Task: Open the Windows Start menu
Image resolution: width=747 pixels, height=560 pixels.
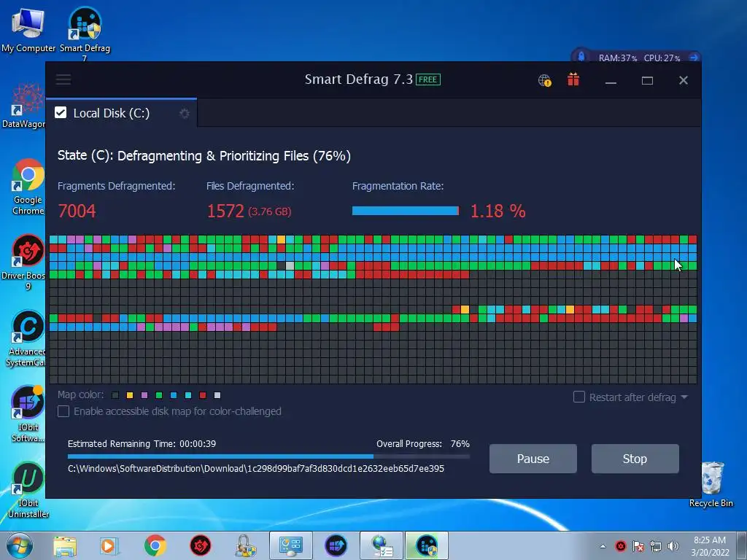Action: (19, 545)
